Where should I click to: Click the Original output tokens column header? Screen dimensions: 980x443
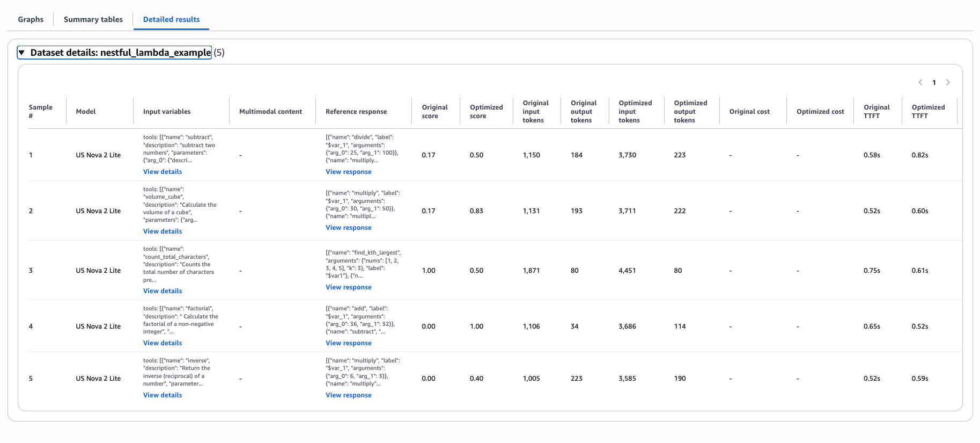click(584, 112)
